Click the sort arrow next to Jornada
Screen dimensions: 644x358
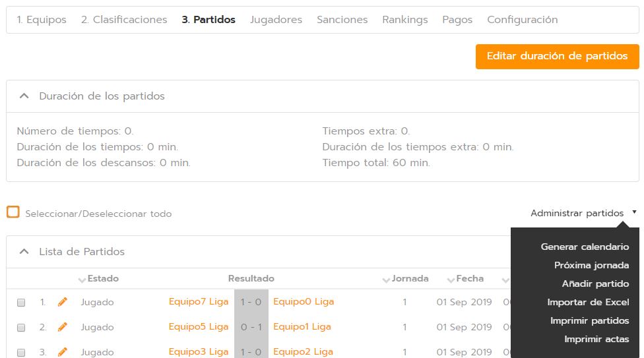(386, 280)
